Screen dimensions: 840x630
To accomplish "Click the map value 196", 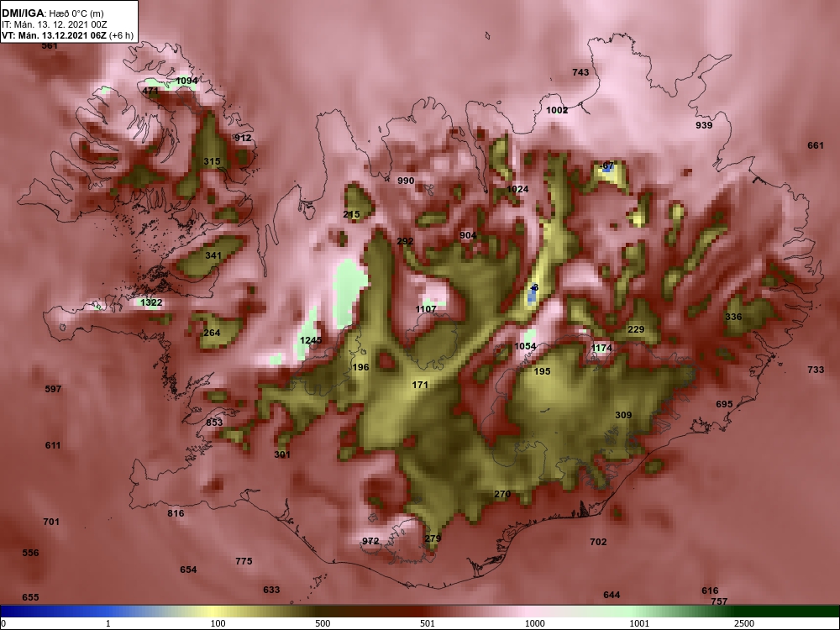I will click(x=361, y=367).
